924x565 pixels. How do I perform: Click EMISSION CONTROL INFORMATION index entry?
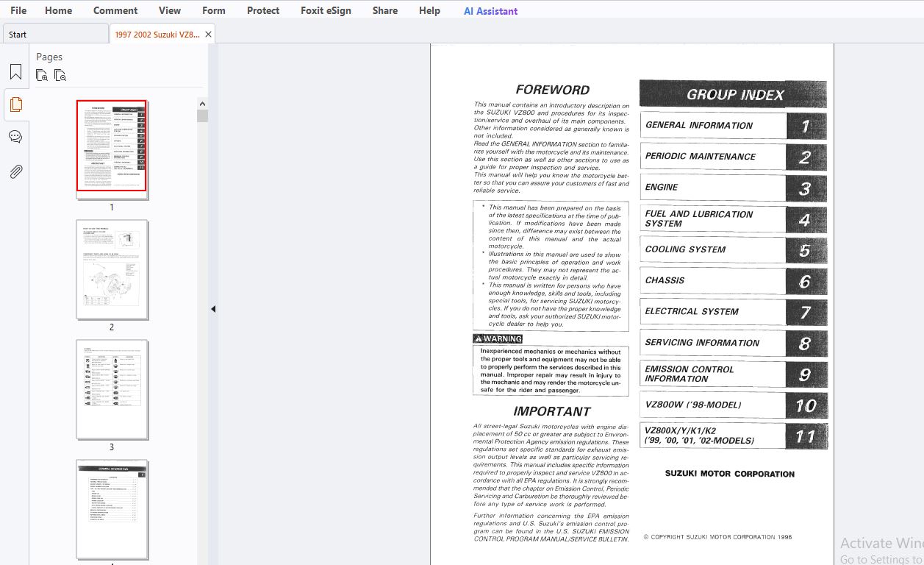pyautogui.click(x=733, y=374)
